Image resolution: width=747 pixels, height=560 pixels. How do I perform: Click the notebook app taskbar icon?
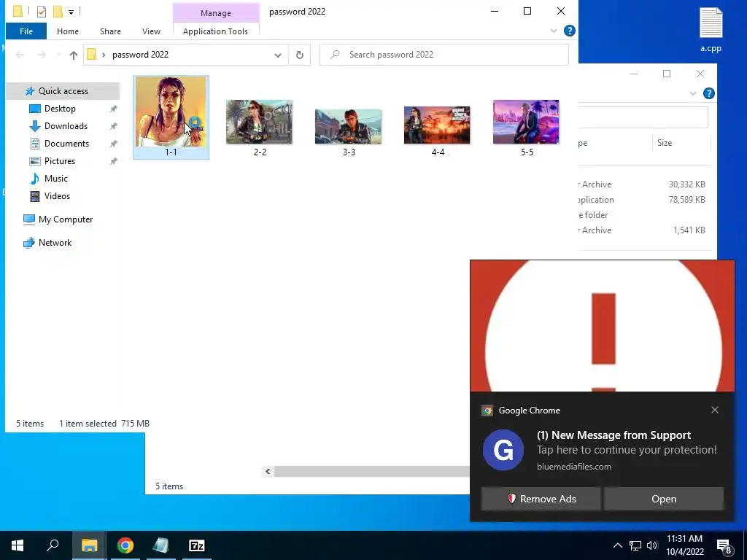tap(160, 545)
